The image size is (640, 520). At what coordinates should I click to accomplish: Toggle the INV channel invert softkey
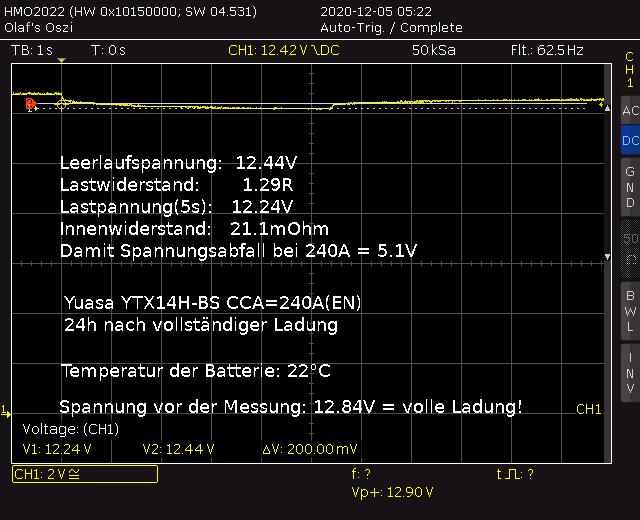629,371
